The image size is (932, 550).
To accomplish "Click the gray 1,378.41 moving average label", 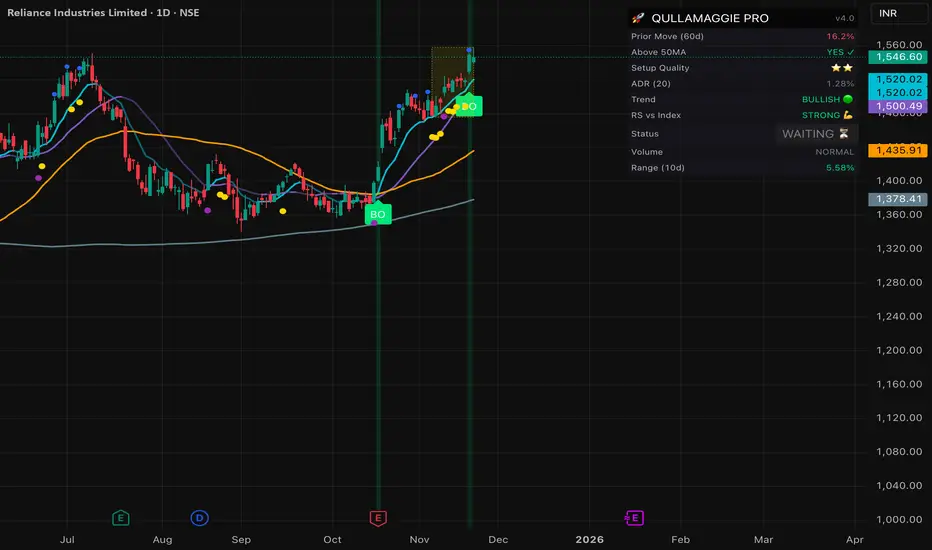I will click(898, 199).
